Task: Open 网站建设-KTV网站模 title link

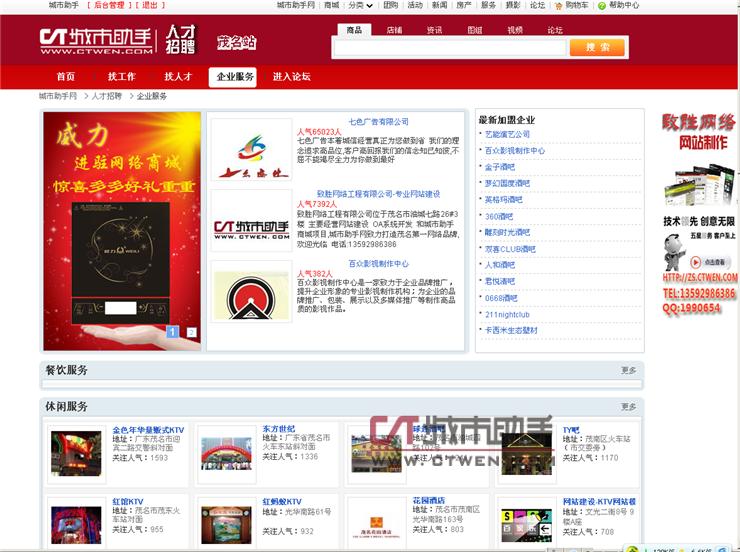Action: point(599,502)
